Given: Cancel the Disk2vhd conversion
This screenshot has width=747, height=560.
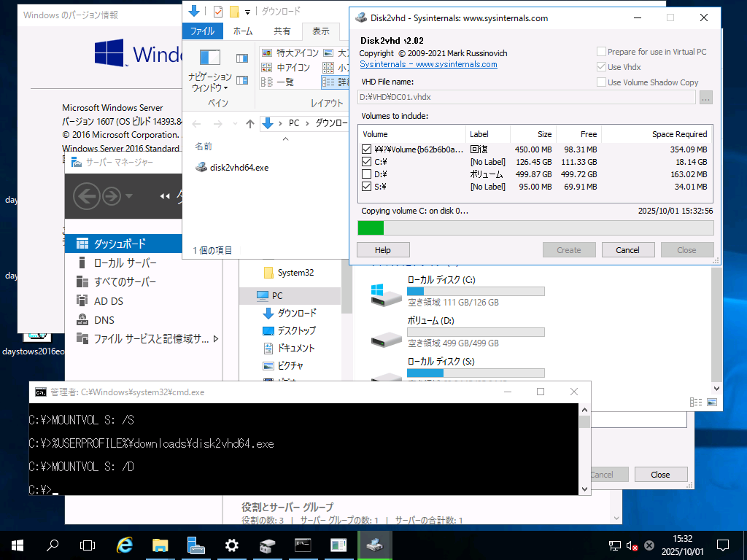Looking at the screenshot, I should pos(627,249).
